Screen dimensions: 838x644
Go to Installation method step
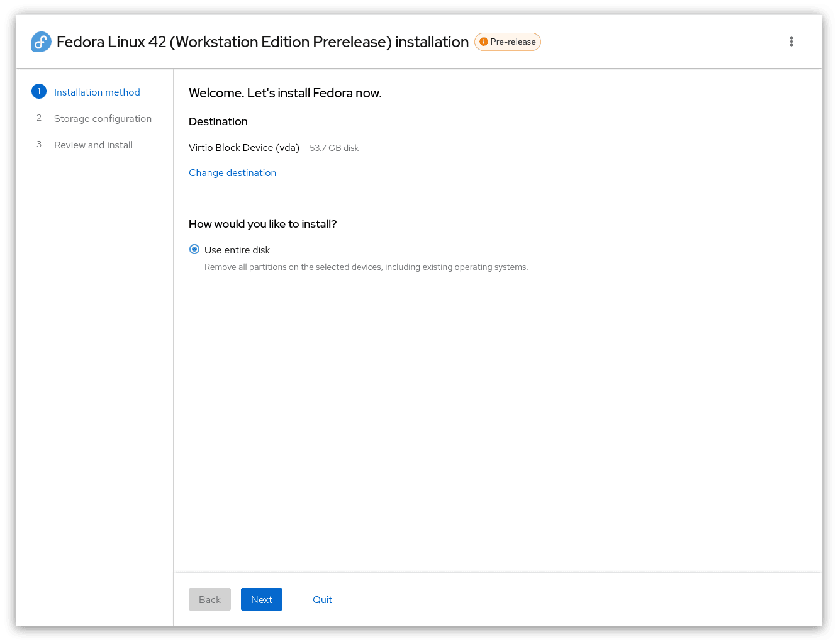click(97, 92)
